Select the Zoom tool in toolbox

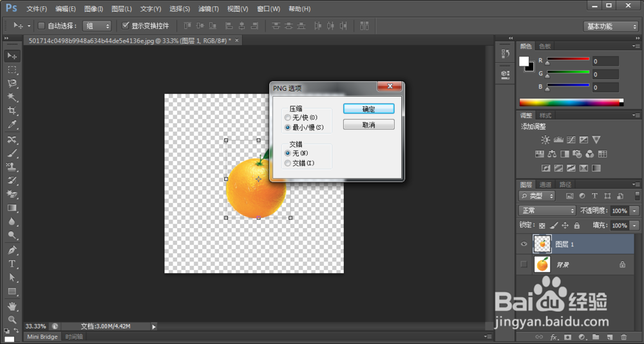12,320
